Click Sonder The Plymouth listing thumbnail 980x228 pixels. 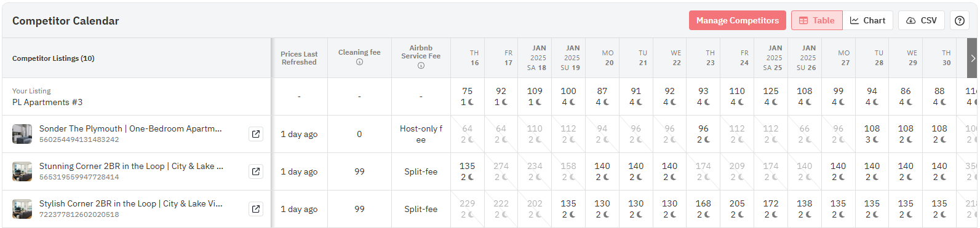pyautogui.click(x=22, y=134)
